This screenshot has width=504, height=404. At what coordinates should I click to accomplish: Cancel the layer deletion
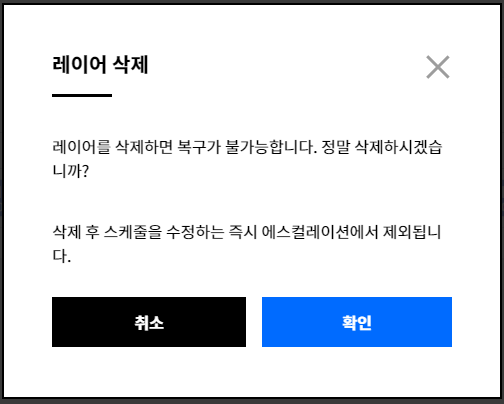click(x=149, y=322)
